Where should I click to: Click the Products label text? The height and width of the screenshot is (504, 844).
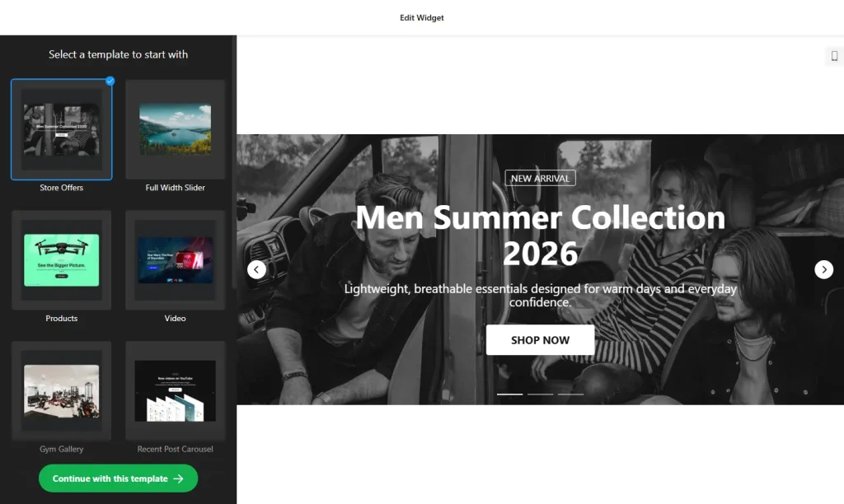point(61,319)
